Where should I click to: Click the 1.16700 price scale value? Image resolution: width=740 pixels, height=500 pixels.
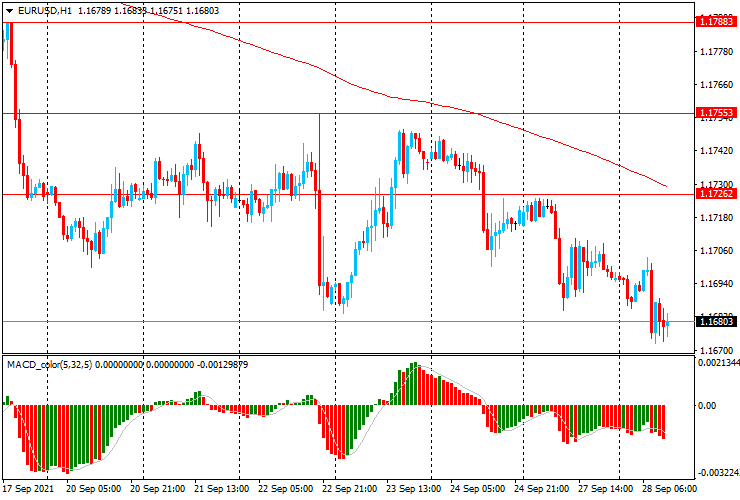coord(717,350)
